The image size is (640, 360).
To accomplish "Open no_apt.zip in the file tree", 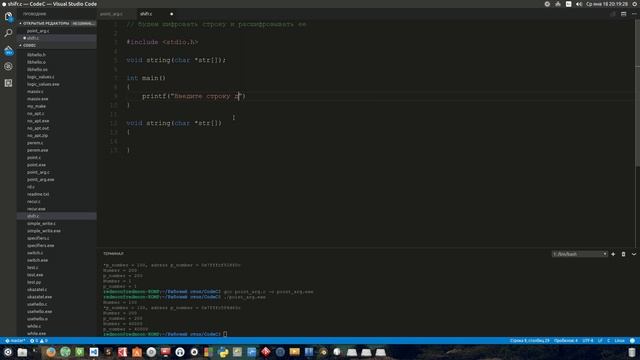I will coord(38,136).
